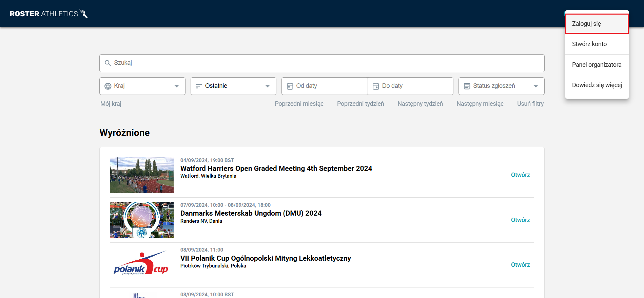
Task: Select Dowiedz się więcej menu item
Action: click(x=597, y=85)
